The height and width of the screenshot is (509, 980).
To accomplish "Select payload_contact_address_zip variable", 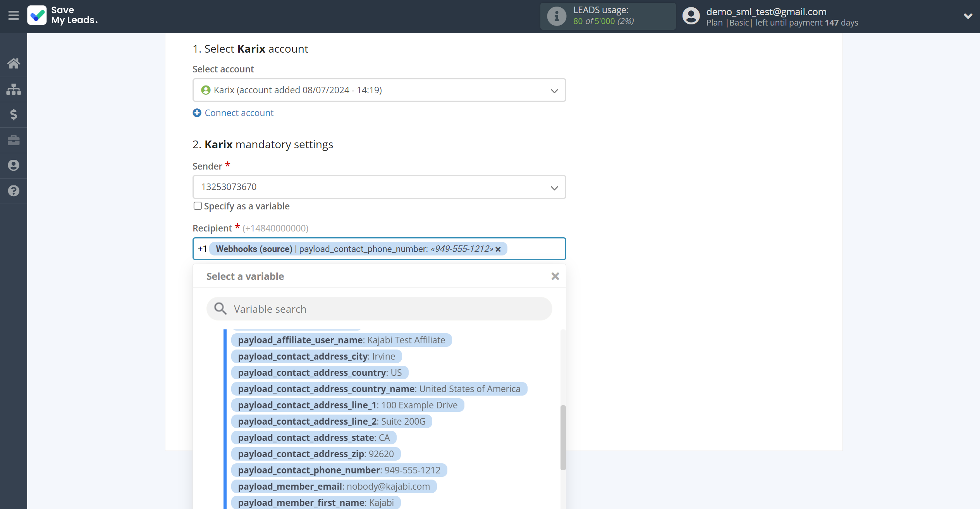I will click(316, 454).
